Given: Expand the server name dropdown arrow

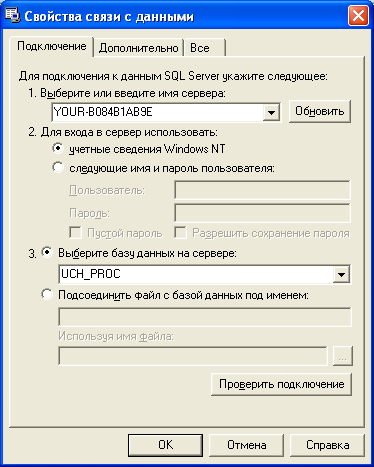Looking at the screenshot, I should (271, 112).
